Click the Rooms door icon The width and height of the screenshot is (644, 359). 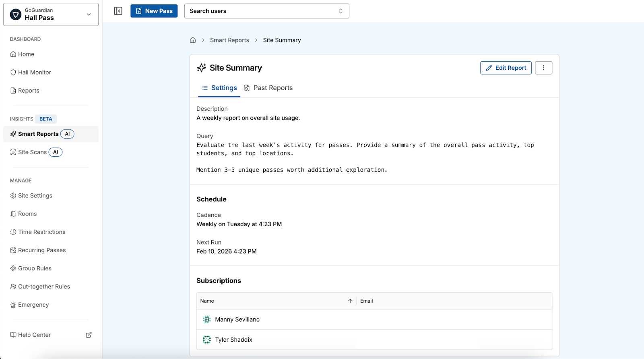tap(13, 214)
